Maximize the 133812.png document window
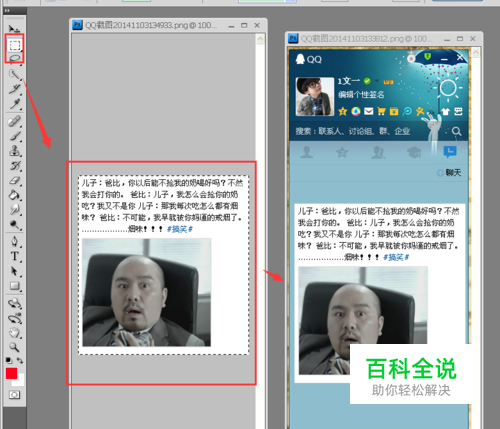 [x=460, y=39]
